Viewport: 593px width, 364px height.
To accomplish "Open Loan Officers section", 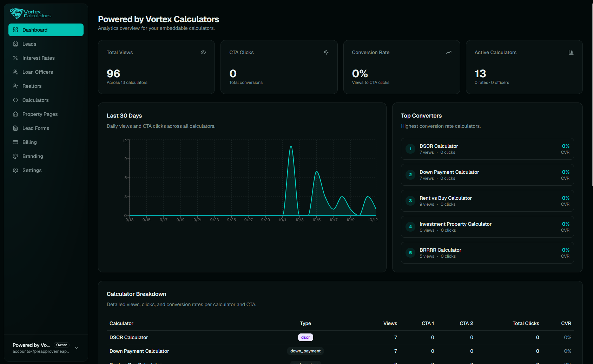I will [x=46, y=72].
